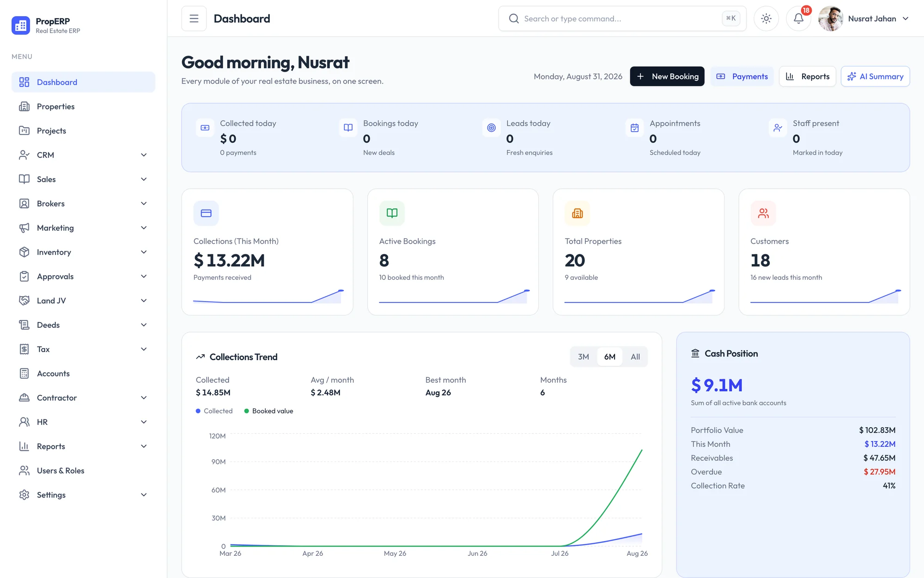Expand the Inventory sidebar section
Viewport: 924px width, 578px height.
tap(84, 252)
